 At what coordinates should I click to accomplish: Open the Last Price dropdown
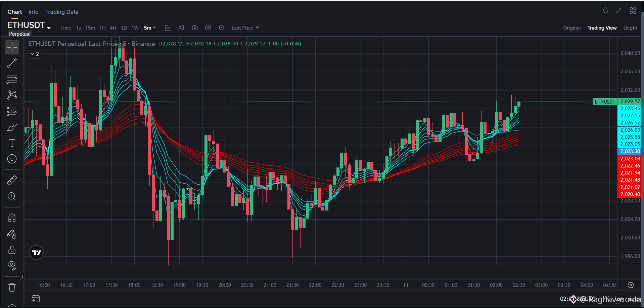click(245, 28)
